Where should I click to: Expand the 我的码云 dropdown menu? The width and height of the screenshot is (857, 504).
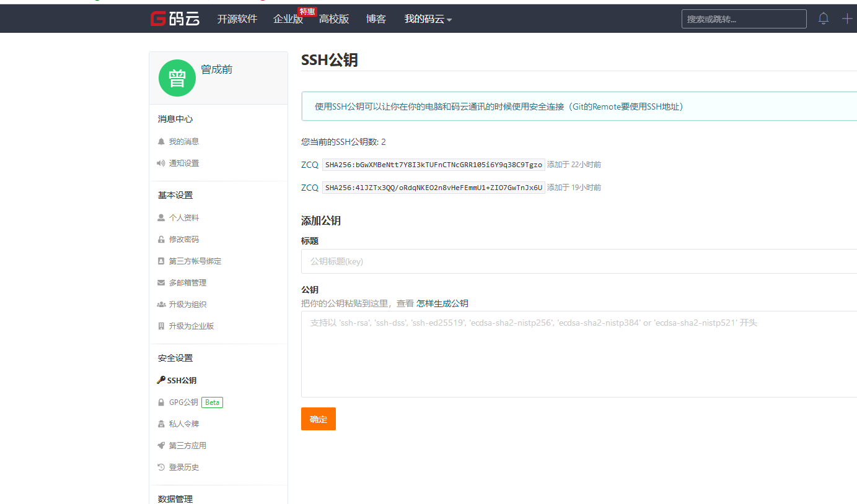[428, 19]
